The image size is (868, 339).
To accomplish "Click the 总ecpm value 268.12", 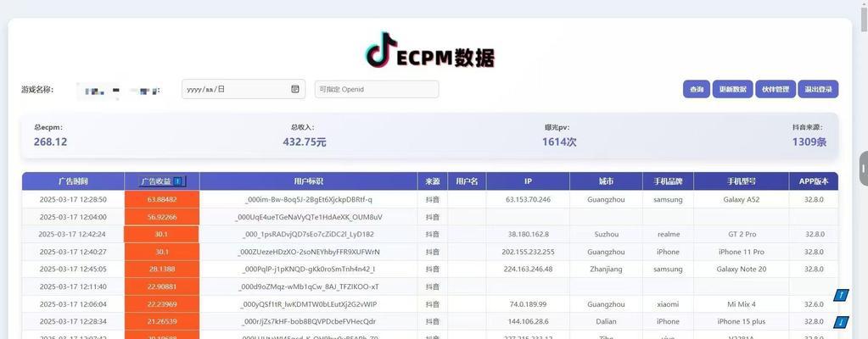I will 50,142.
